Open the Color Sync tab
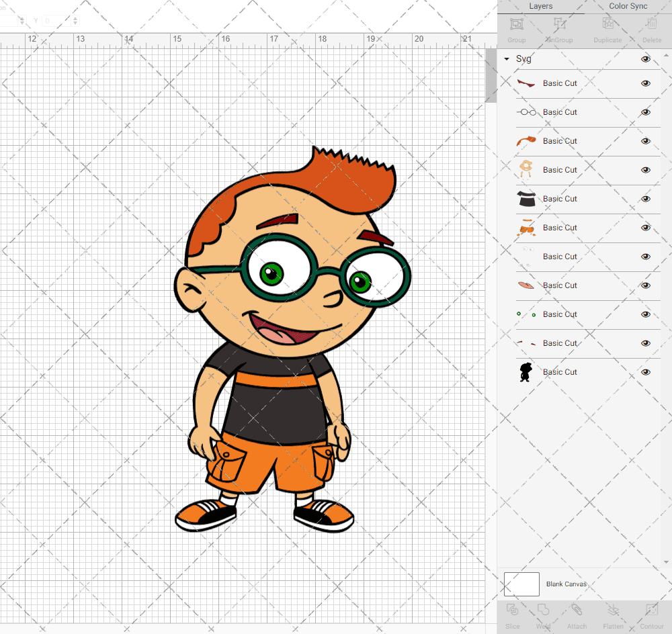 628,6
